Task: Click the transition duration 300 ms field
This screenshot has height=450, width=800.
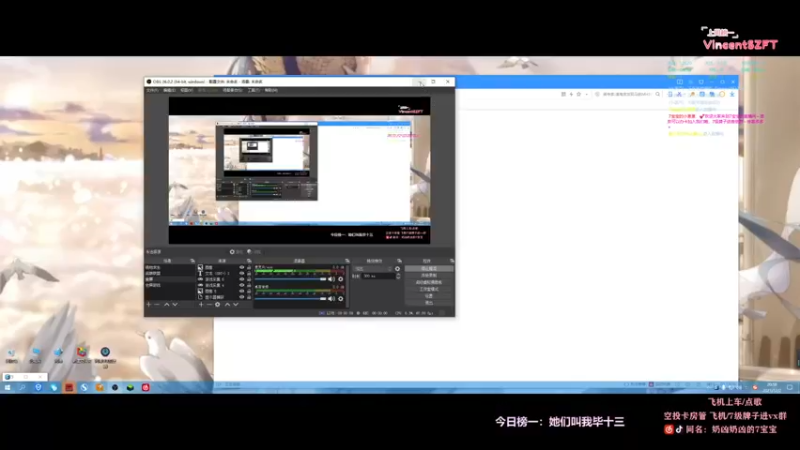Action: pyautogui.click(x=379, y=276)
